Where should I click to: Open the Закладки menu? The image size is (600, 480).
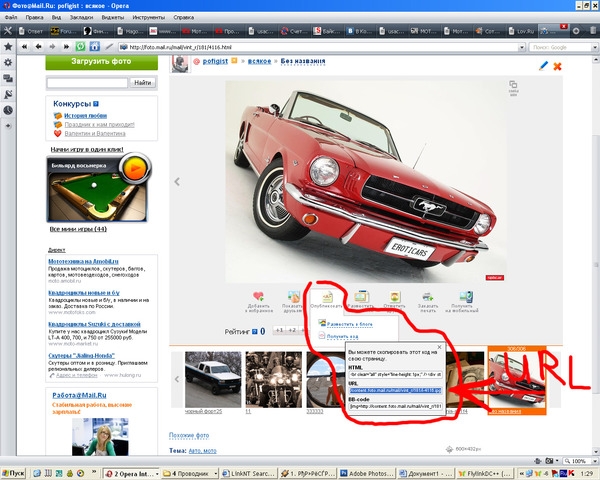click(82, 17)
